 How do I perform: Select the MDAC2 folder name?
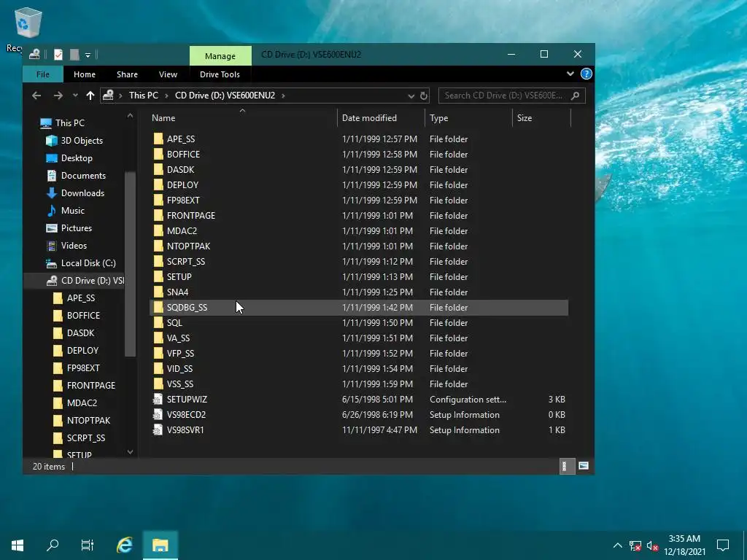click(182, 231)
